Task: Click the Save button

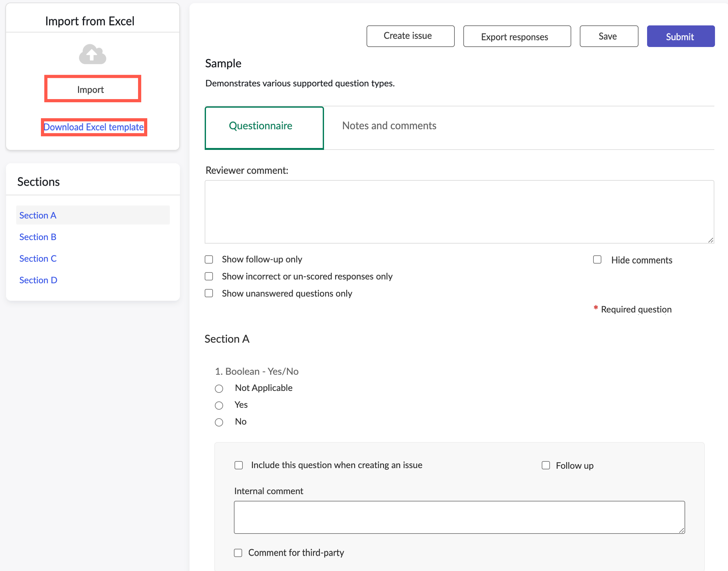Action: (x=609, y=36)
